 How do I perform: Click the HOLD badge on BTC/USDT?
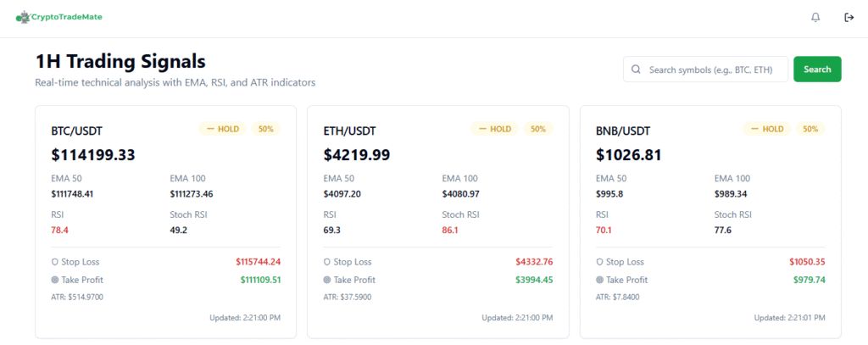[x=223, y=129]
